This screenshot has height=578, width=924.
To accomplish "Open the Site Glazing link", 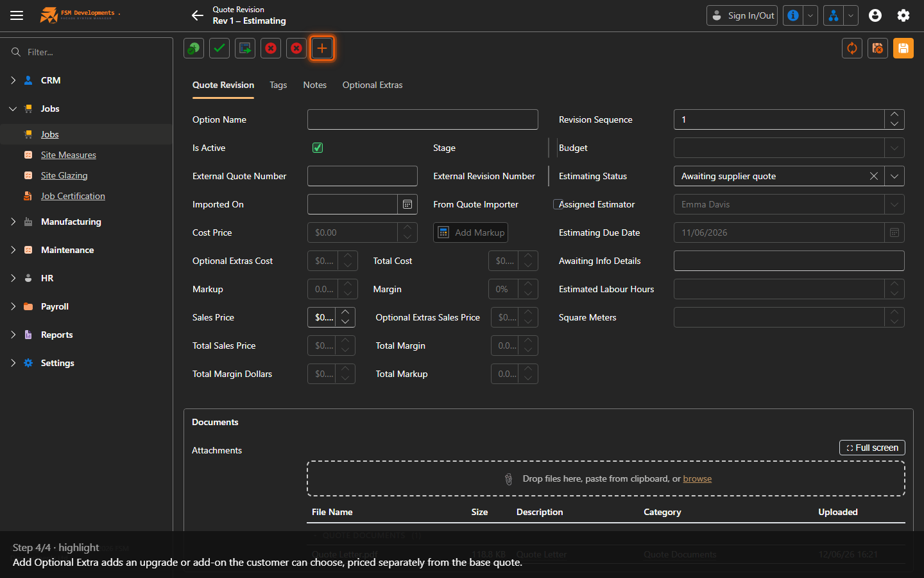I will (64, 175).
